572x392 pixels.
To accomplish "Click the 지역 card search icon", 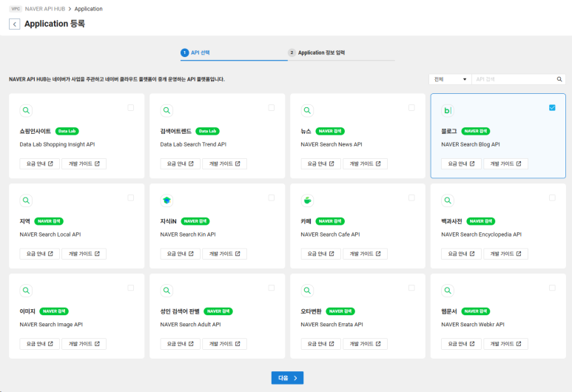I will click(x=26, y=200).
